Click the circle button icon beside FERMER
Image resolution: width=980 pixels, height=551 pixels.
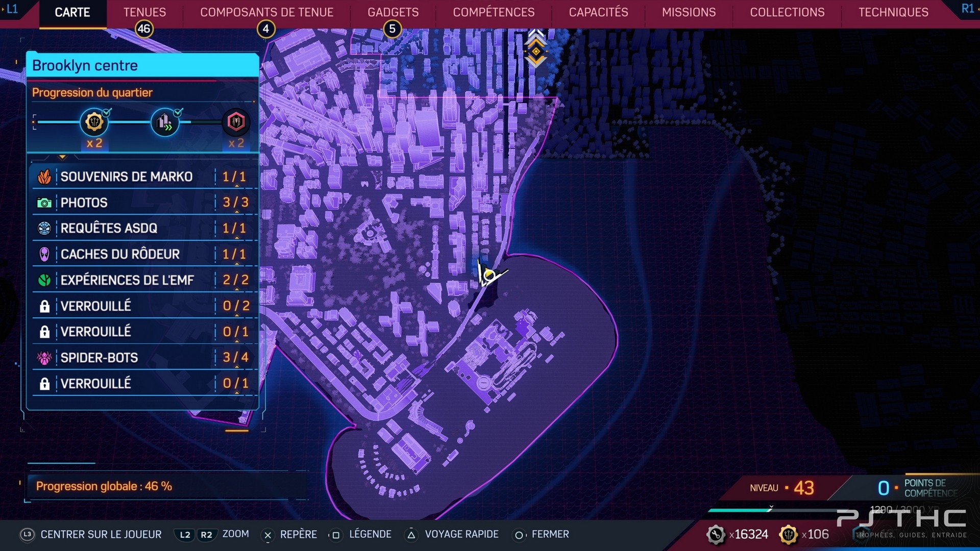coord(519,535)
